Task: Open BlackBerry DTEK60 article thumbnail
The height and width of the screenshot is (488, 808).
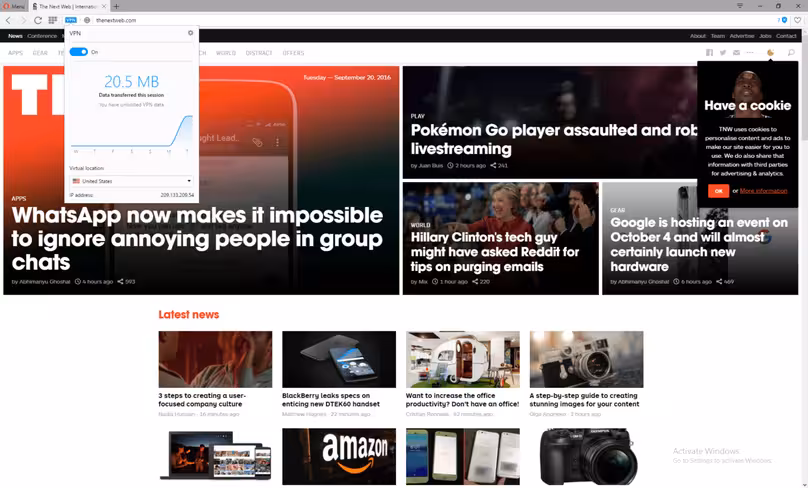Action: pos(339,359)
